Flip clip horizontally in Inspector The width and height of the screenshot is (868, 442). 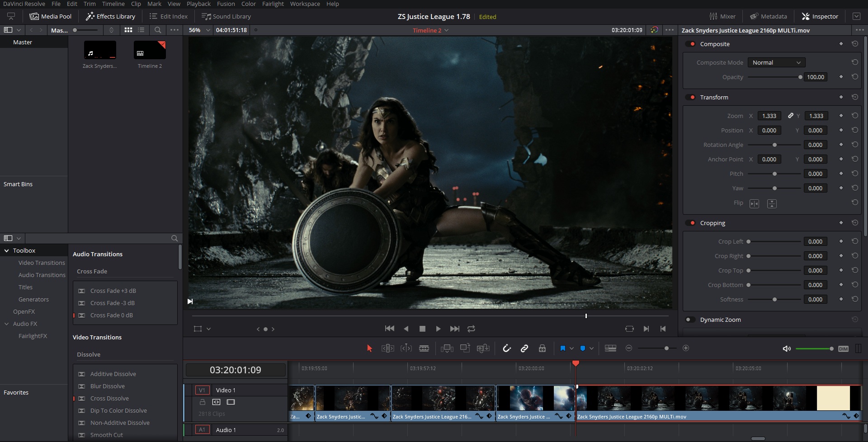(754, 203)
